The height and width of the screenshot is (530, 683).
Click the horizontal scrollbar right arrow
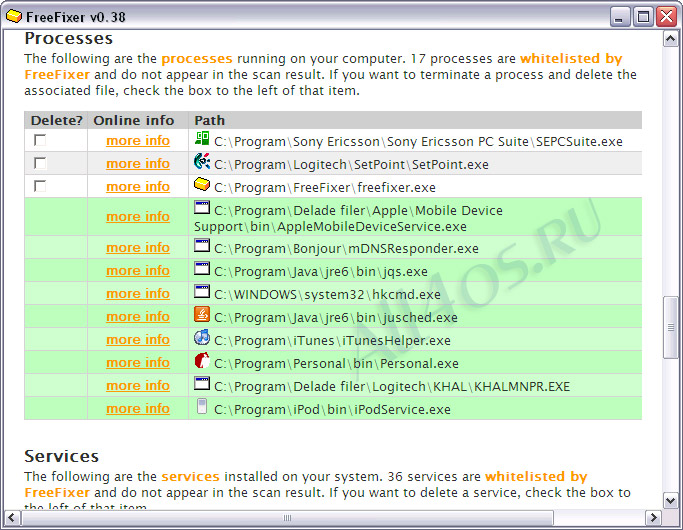point(653,518)
